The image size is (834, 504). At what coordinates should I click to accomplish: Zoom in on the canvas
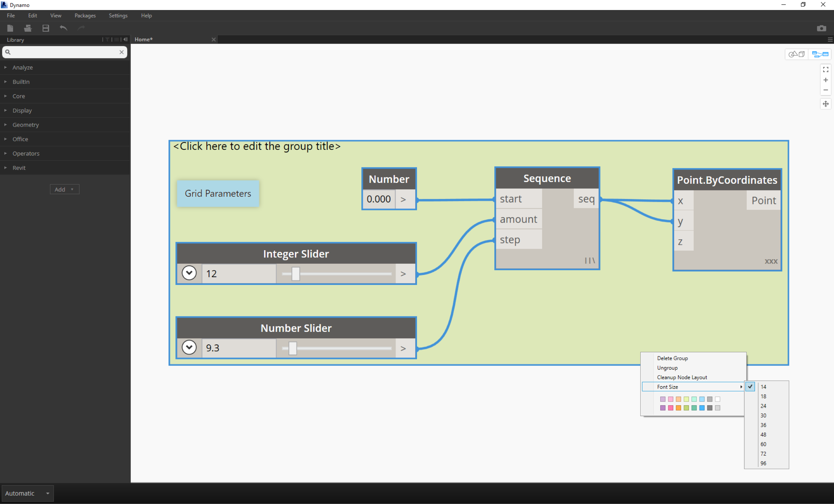pyautogui.click(x=826, y=80)
